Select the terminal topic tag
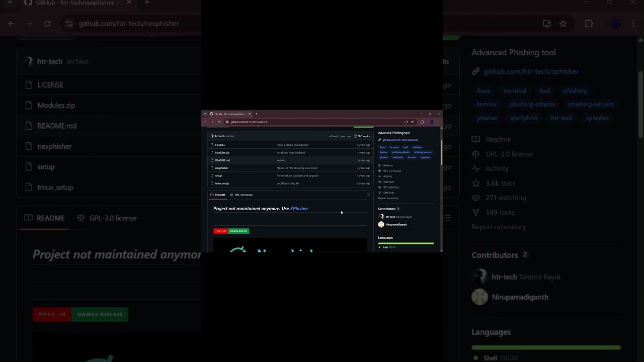The width and height of the screenshot is (644, 362). [x=394, y=147]
